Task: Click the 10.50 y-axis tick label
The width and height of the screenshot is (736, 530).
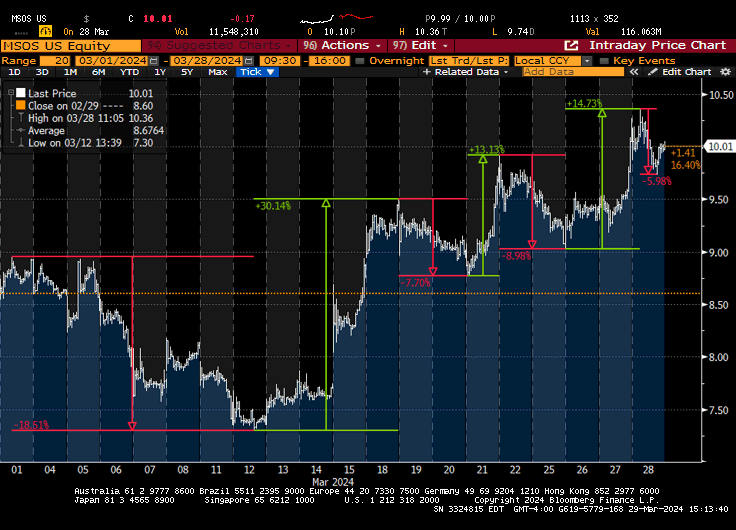Action: (x=721, y=95)
